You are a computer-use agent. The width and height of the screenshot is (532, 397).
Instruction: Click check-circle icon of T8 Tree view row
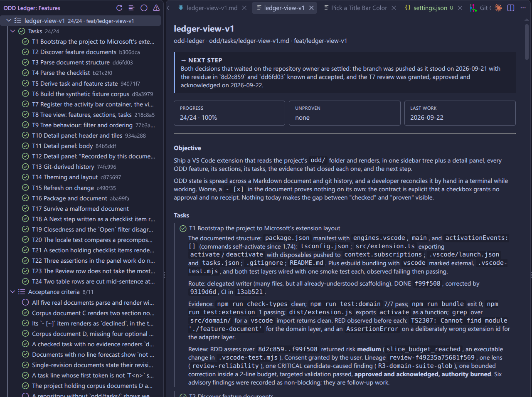[x=25, y=115]
